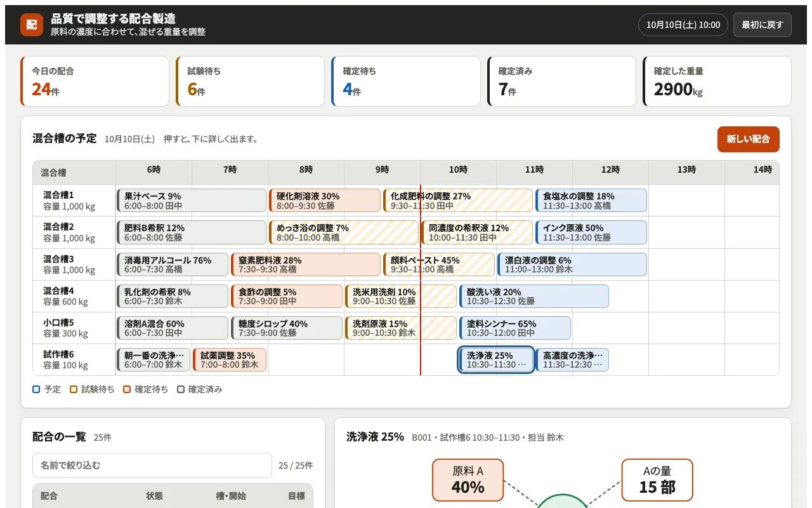Select the 顔料ペースト 45% batch block

coord(439,265)
